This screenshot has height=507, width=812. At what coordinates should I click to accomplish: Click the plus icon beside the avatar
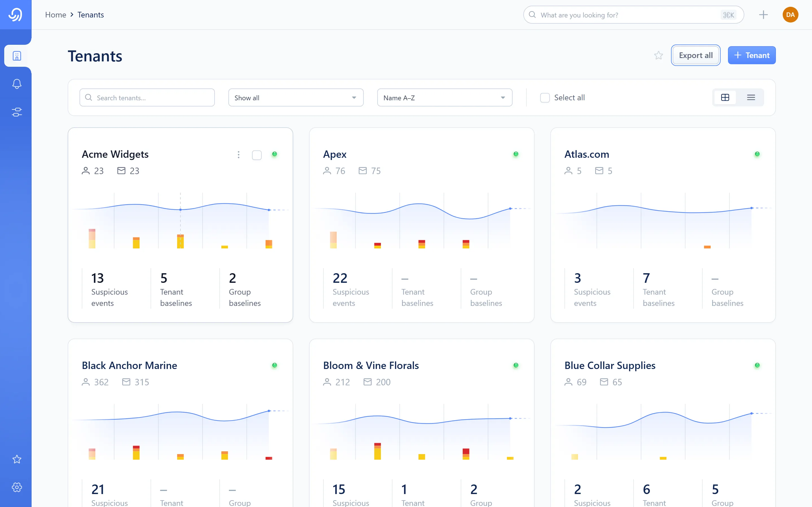[x=763, y=15]
